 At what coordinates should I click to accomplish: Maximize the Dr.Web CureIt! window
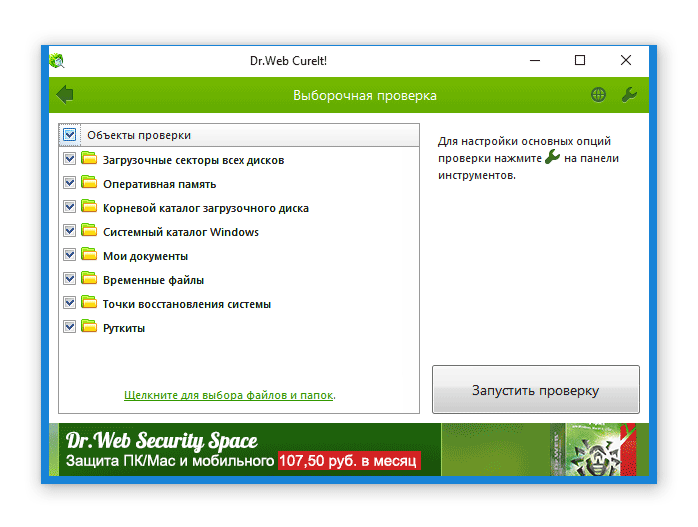(x=580, y=60)
